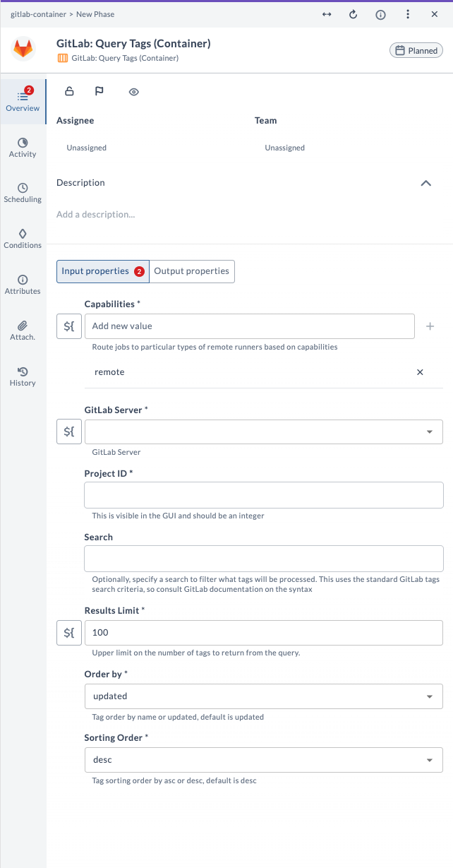This screenshot has height=868, width=453.
Task: Click the Project ID input field
Action: (x=264, y=495)
